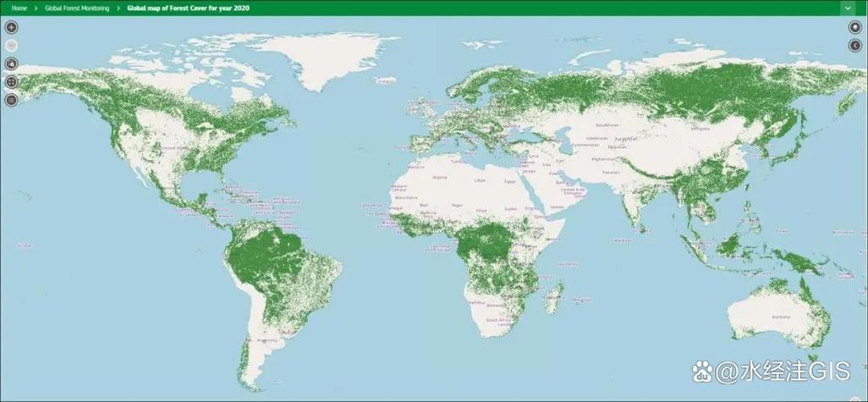Select the Global map of Forest Cover breadcrumb
Viewport: 868px width, 402px height.
(188, 8)
